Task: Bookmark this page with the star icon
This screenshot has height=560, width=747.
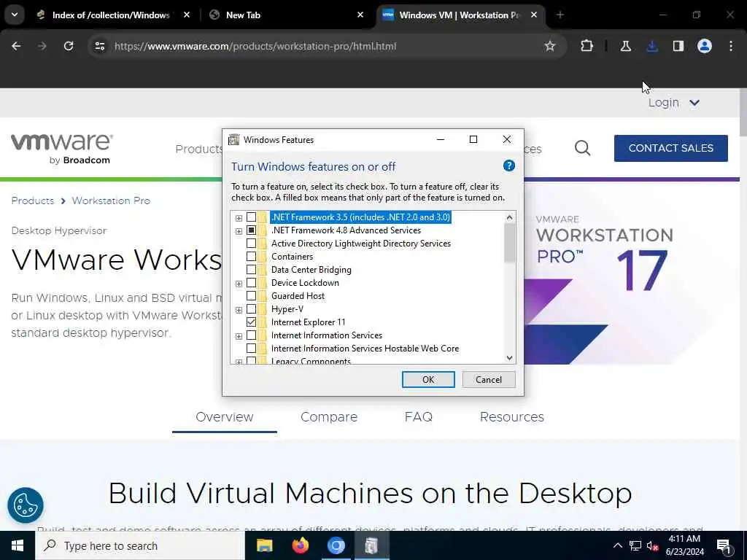Action: [550, 46]
